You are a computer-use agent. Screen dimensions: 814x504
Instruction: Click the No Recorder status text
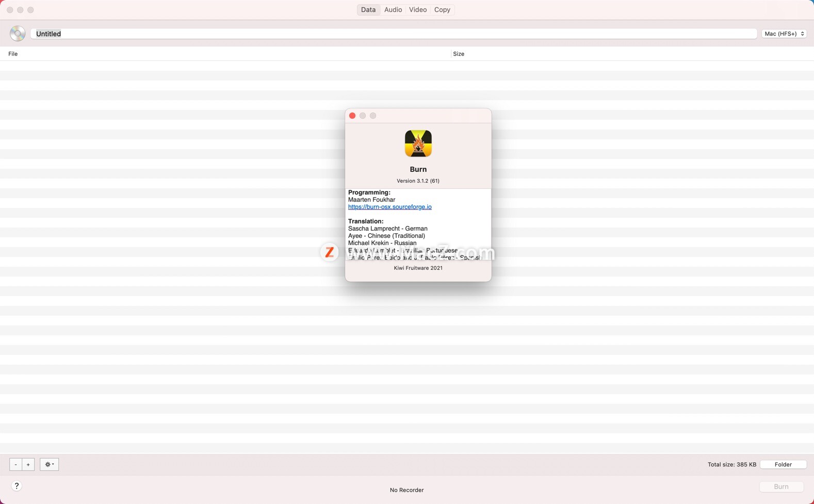[x=407, y=490]
